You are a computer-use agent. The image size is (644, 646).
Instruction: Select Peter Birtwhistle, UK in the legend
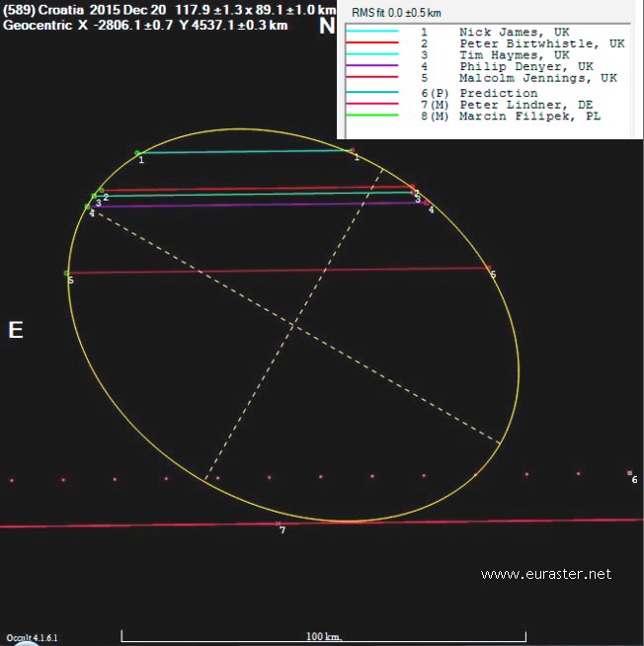pos(542,44)
